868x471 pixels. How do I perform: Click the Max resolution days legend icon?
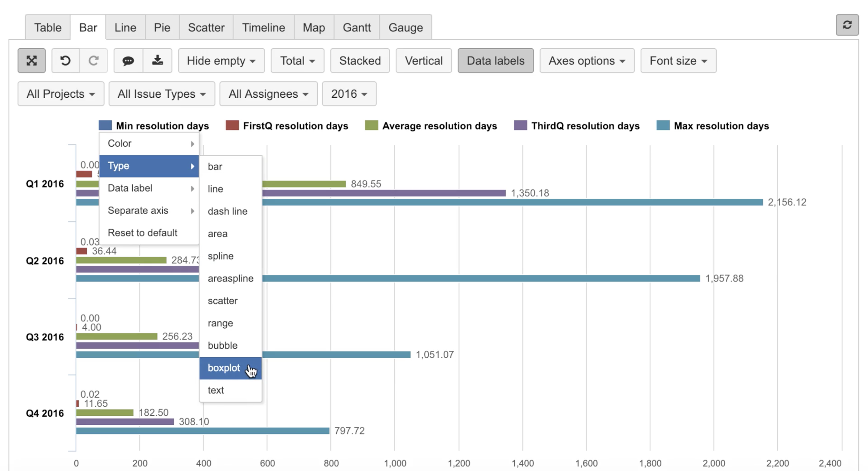[663, 125]
